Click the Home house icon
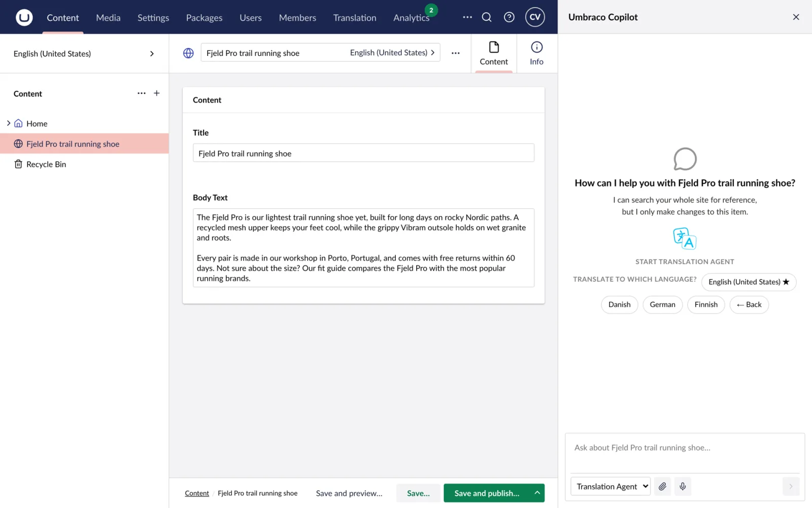The height and width of the screenshot is (508, 812). [x=18, y=123]
